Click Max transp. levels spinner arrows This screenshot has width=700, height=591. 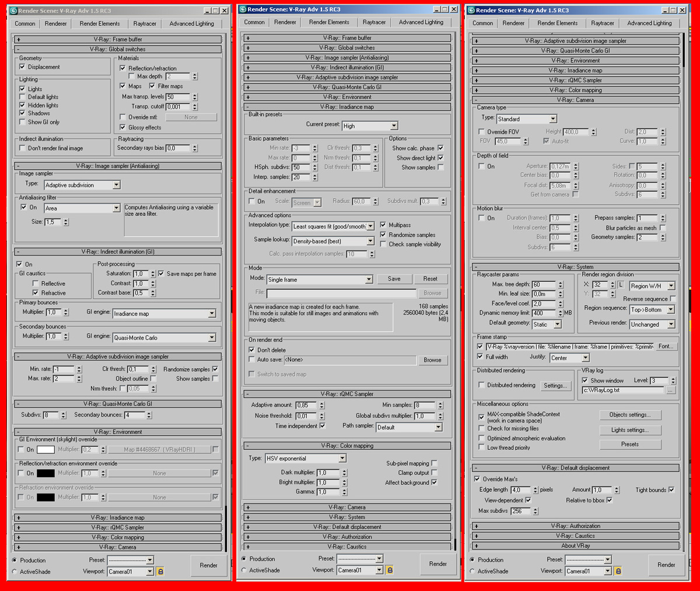(195, 97)
